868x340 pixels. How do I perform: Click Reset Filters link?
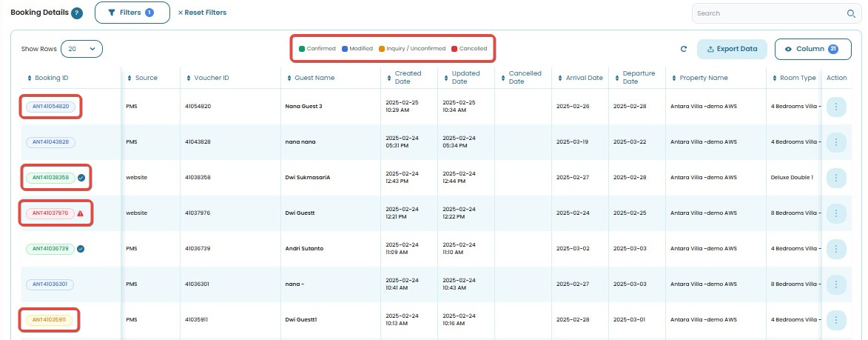pos(202,13)
